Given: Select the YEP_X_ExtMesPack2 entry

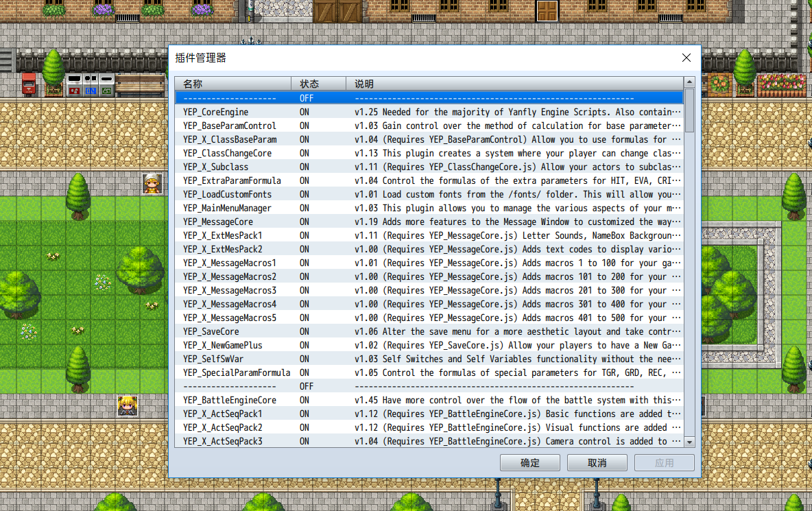Looking at the screenshot, I should pos(429,249).
